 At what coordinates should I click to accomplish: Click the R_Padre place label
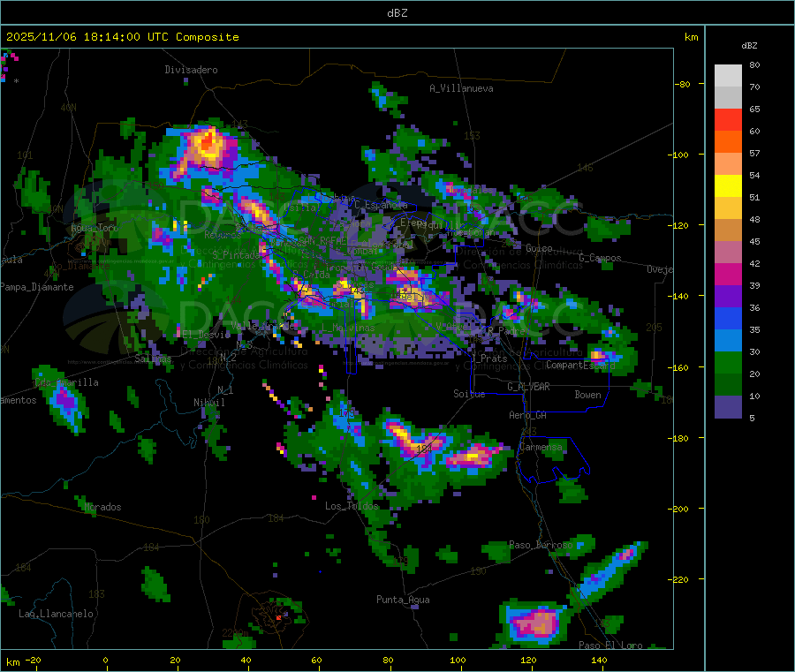506,331
